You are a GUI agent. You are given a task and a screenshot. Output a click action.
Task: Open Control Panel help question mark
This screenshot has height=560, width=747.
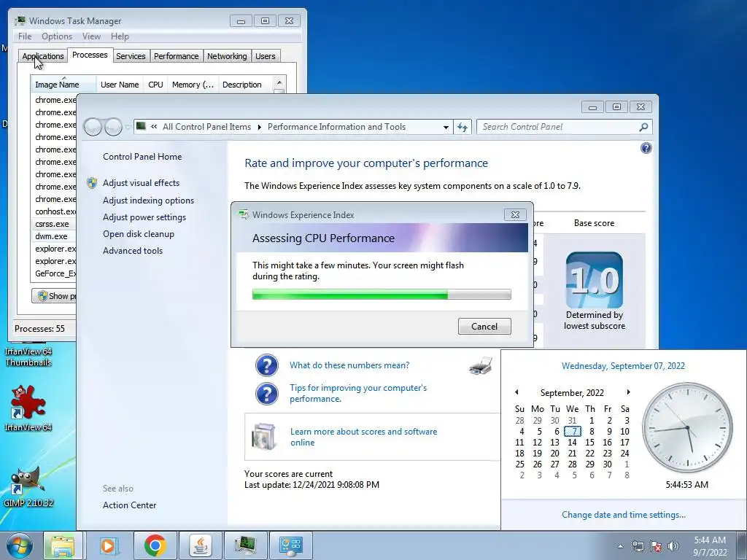tap(646, 148)
